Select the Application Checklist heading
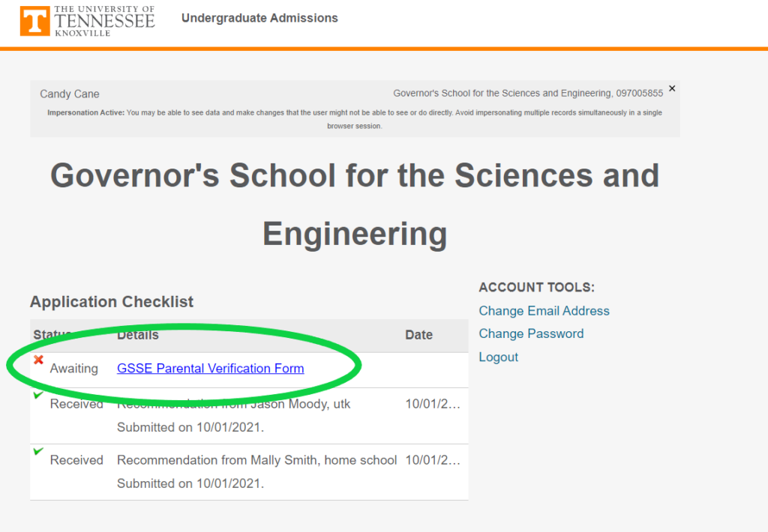This screenshot has height=532, width=768. [111, 301]
